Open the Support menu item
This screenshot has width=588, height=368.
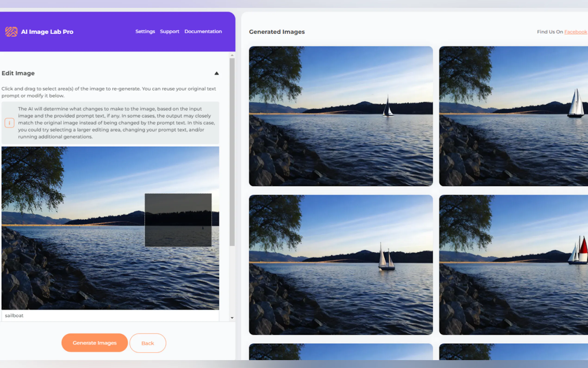pyautogui.click(x=169, y=31)
